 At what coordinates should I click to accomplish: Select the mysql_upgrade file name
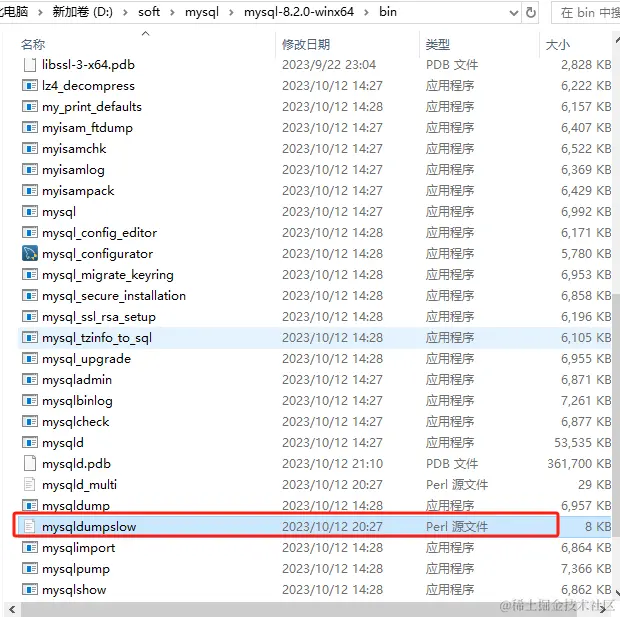(x=87, y=359)
